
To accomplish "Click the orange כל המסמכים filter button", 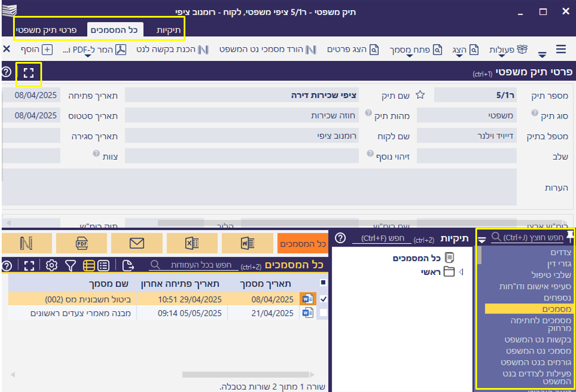I will coord(302,244).
